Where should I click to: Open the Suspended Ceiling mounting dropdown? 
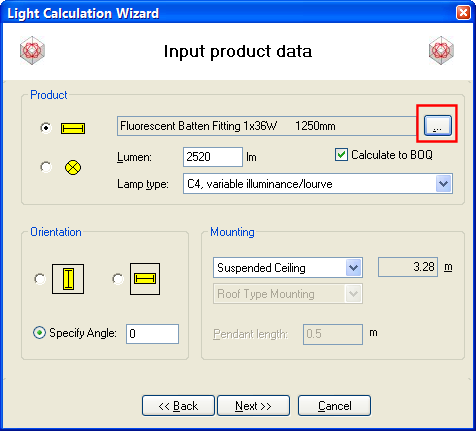click(353, 268)
